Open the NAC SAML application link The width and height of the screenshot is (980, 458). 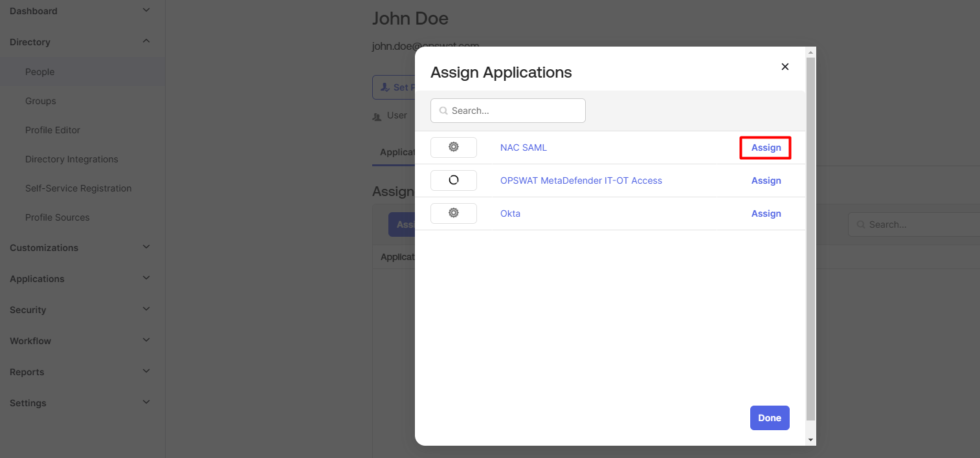click(524, 147)
